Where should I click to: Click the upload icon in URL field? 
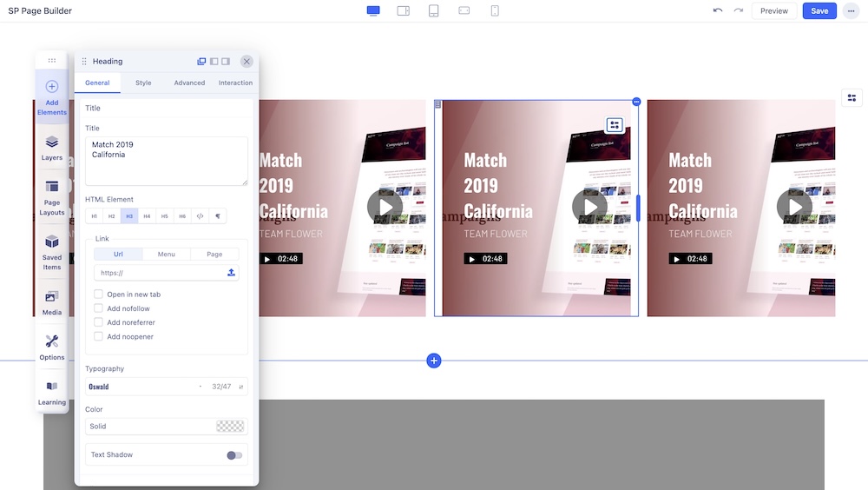(x=231, y=273)
